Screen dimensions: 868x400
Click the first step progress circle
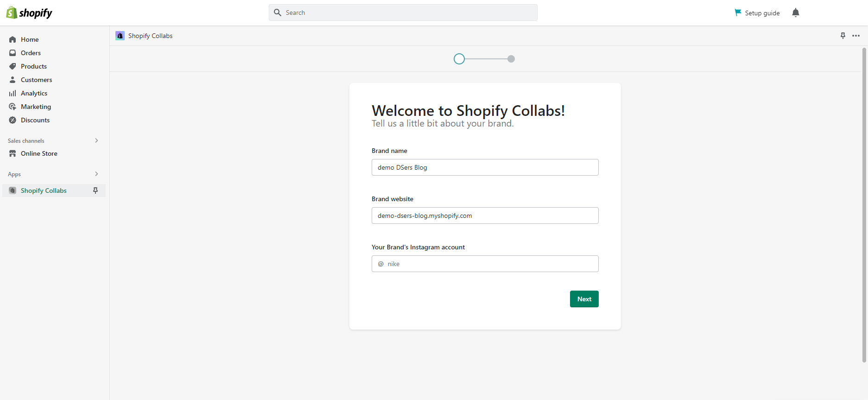coord(459,59)
